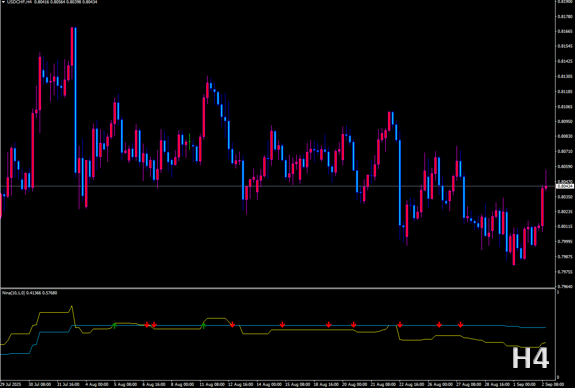This screenshot has width=575, height=388.
Task: Click the 0.79995 price scale label
Action: (565, 241)
